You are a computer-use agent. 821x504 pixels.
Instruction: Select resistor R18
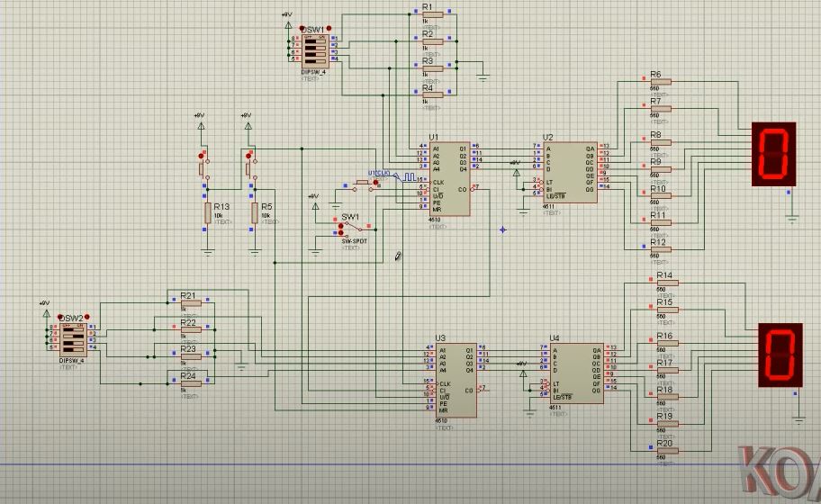tap(668, 397)
